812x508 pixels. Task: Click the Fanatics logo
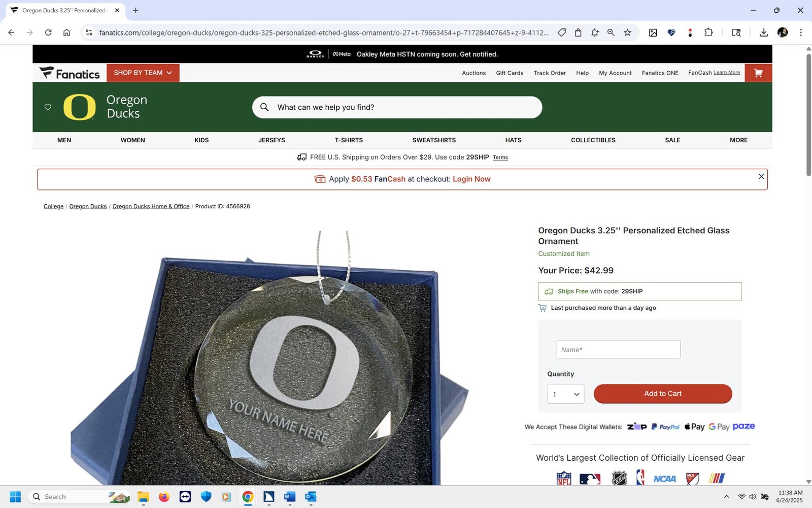tap(70, 74)
